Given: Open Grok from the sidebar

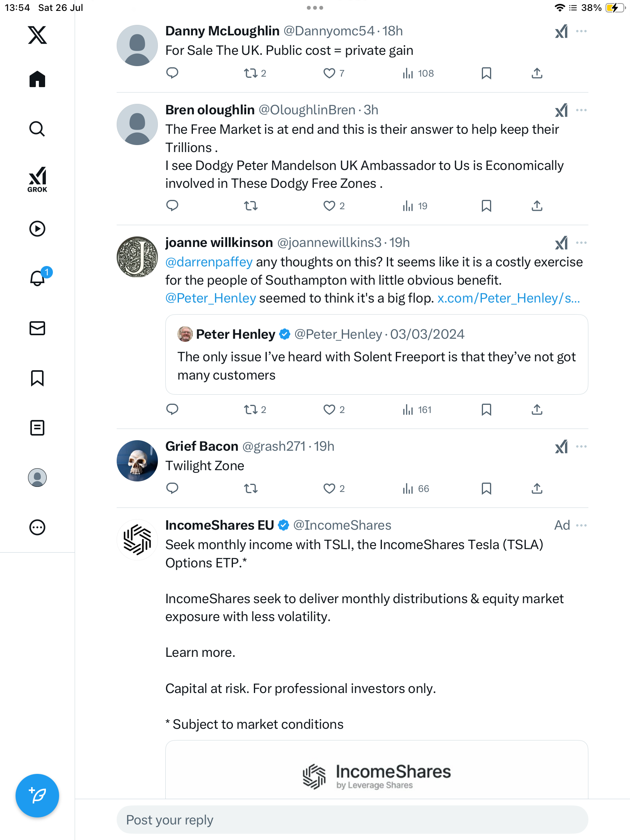Looking at the screenshot, I should 37,179.
